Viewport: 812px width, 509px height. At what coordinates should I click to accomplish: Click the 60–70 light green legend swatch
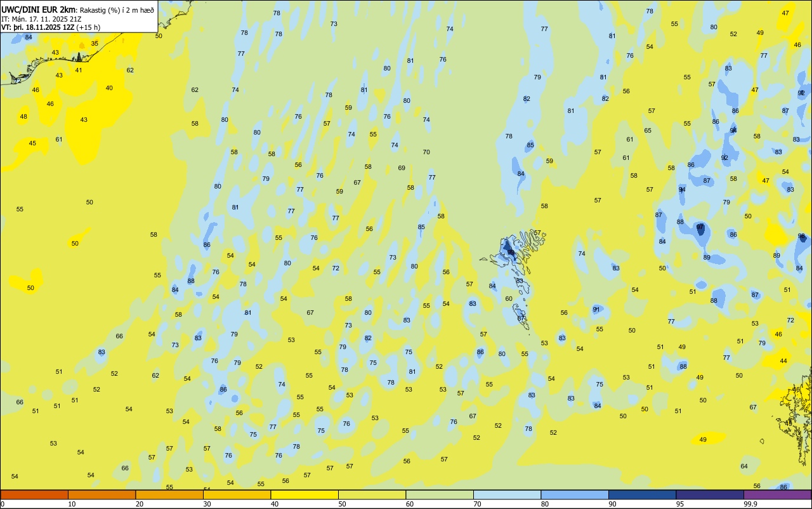[440, 494]
